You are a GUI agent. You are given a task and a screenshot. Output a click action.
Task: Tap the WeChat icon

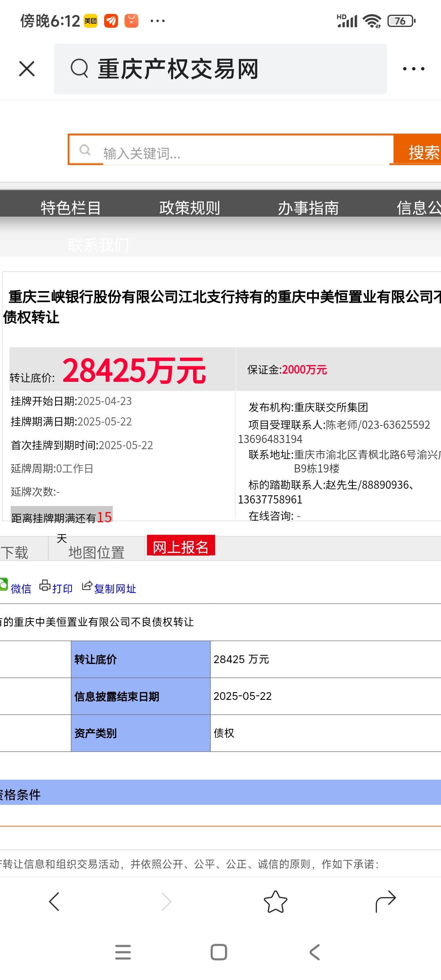(x=4, y=584)
